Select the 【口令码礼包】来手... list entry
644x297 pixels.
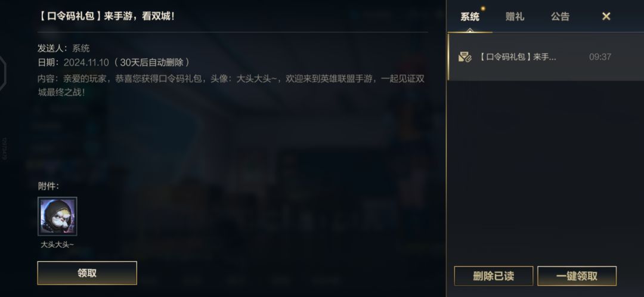click(x=545, y=57)
